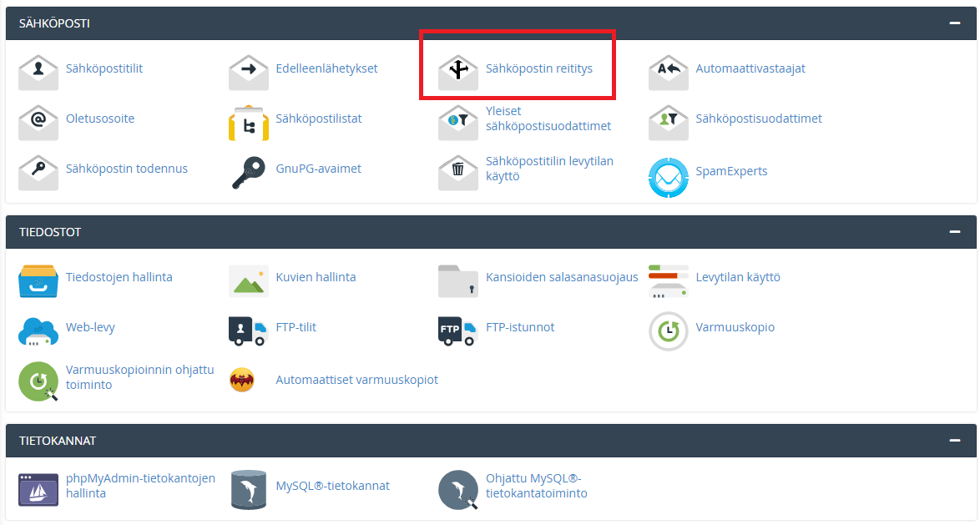Collapse the SÄHKÖPOSTI section
Screen dimensions: 980x525
click(x=954, y=23)
